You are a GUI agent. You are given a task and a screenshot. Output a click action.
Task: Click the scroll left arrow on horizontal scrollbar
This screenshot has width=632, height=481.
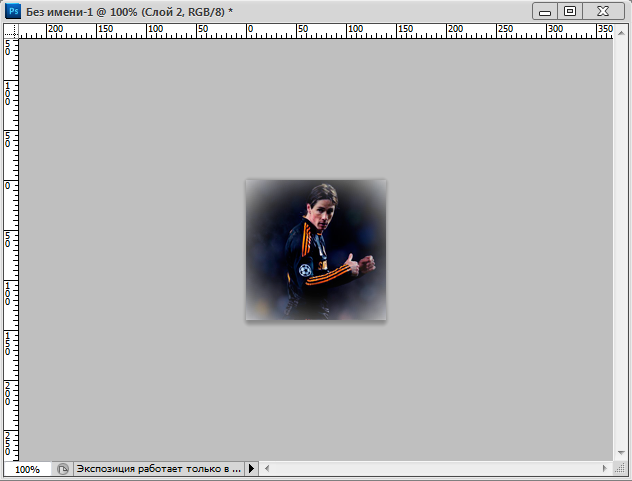pyautogui.click(x=268, y=469)
